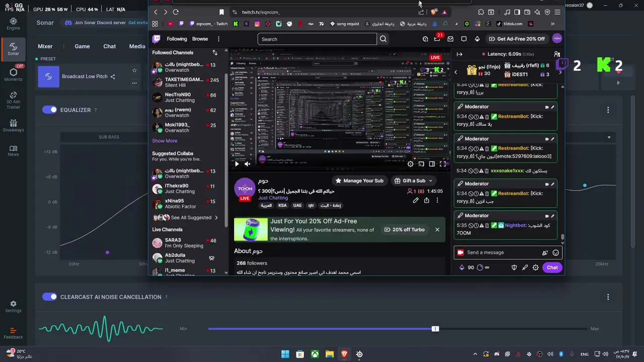Collapse the chat panel arrow
Viewport: 644px width, 362px height.
(459, 54)
